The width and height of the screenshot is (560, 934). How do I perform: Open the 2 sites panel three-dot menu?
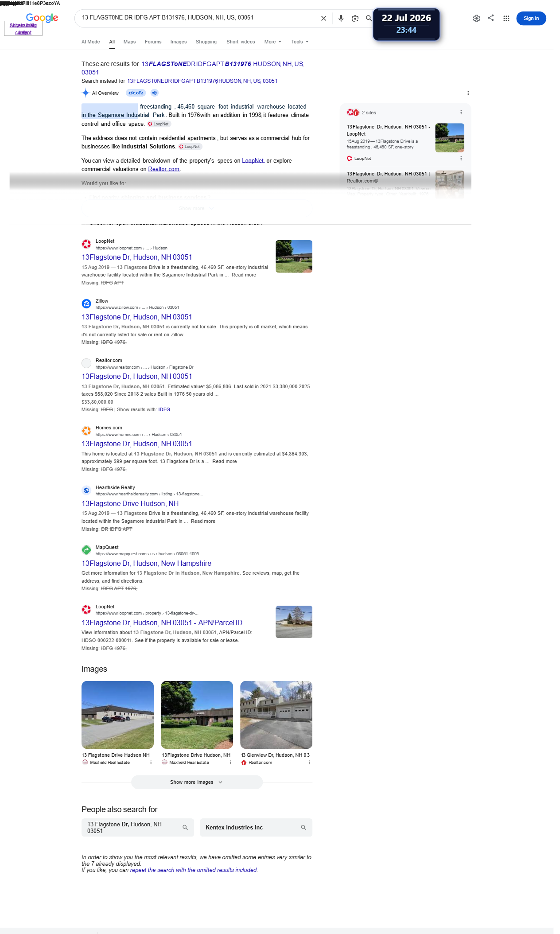[x=461, y=113]
